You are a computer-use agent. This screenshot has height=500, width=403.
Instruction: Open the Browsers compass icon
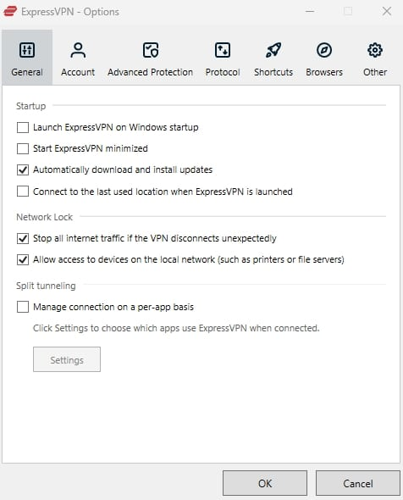pyautogui.click(x=324, y=50)
